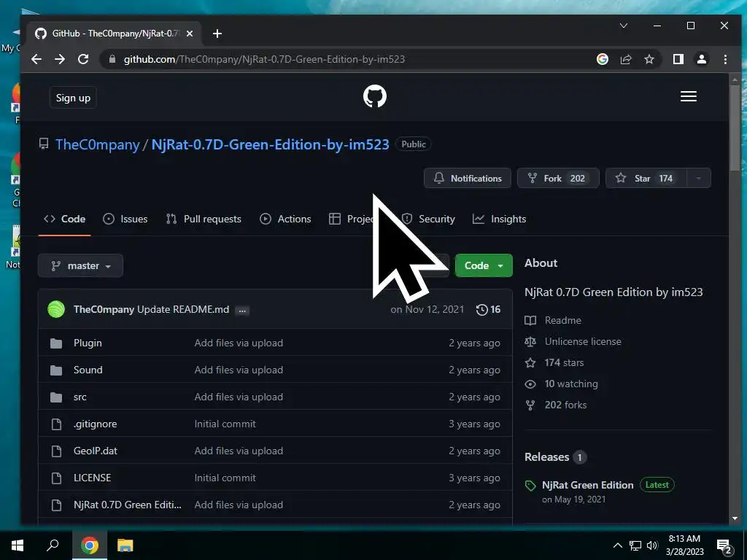This screenshot has width=747, height=560.
Task: Open the Actions tab
Action: [x=285, y=219]
